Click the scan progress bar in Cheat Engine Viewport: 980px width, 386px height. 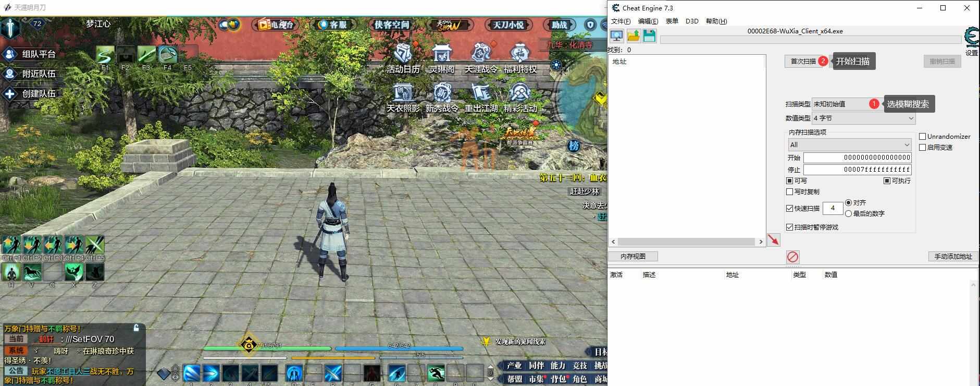point(811,40)
